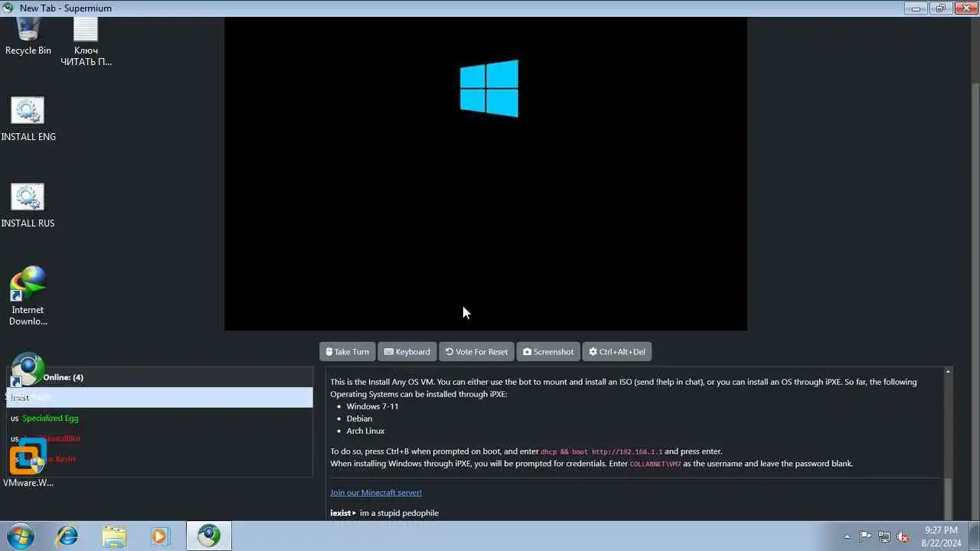The height and width of the screenshot is (551, 980).
Task: Select the Internet Downlo... shortcut icon
Action: [28, 295]
